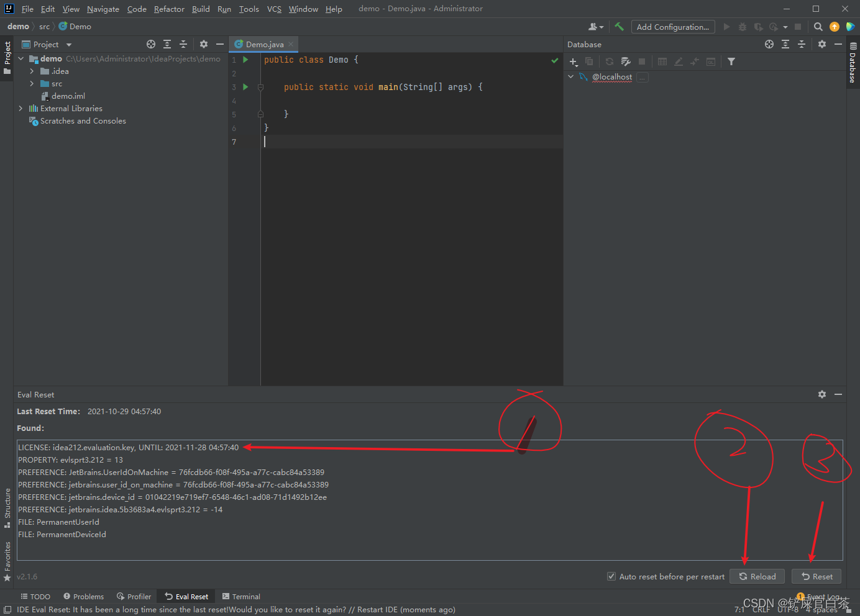Expand External Libraries node
Image resolution: width=860 pixels, height=616 pixels.
tap(21, 108)
